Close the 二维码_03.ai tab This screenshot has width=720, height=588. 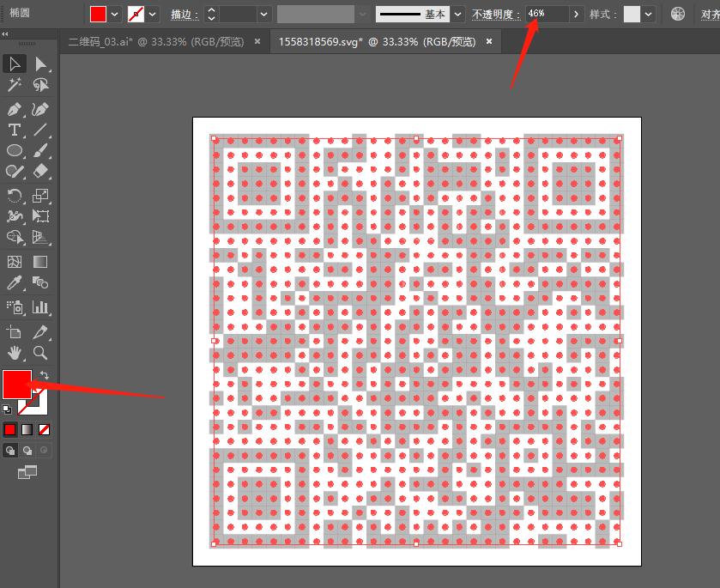(257, 41)
